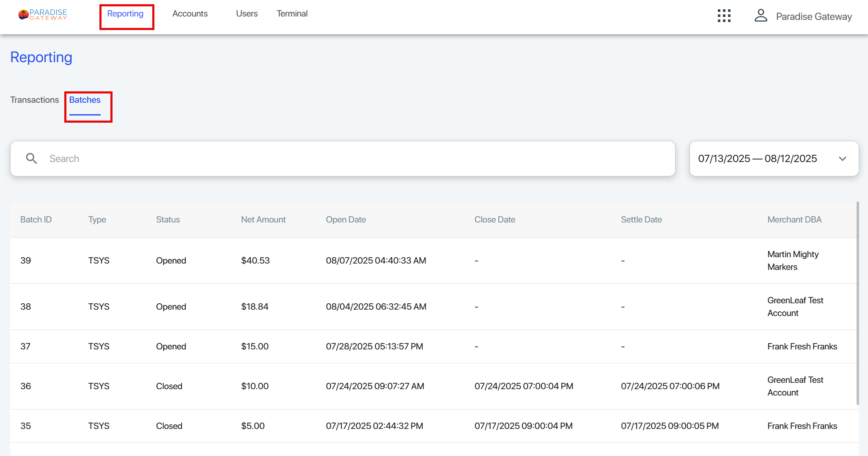This screenshot has width=868, height=456.
Task: Click net amount $15.00
Action: coord(255,346)
